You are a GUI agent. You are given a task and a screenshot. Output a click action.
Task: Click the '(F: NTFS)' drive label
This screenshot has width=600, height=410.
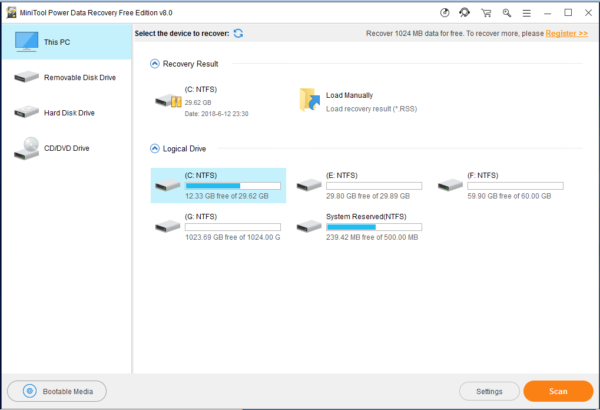483,175
